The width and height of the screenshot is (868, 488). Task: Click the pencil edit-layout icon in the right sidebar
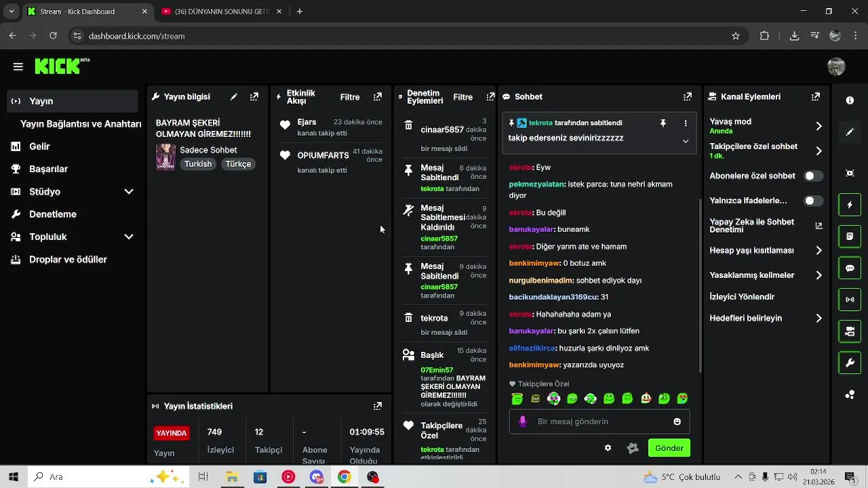(850, 132)
